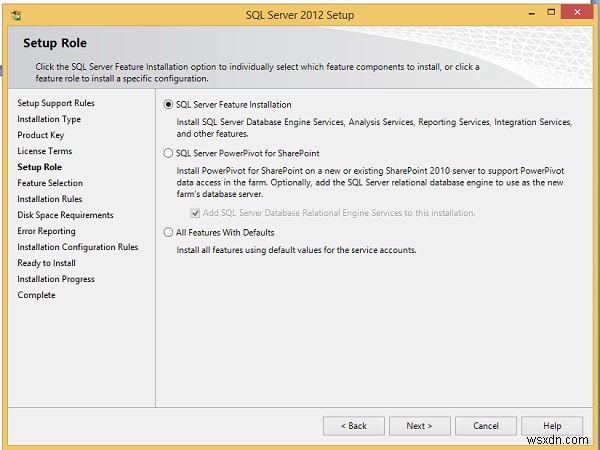600x450 pixels.
Task: Open License Terms step
Action: (44, 151)
